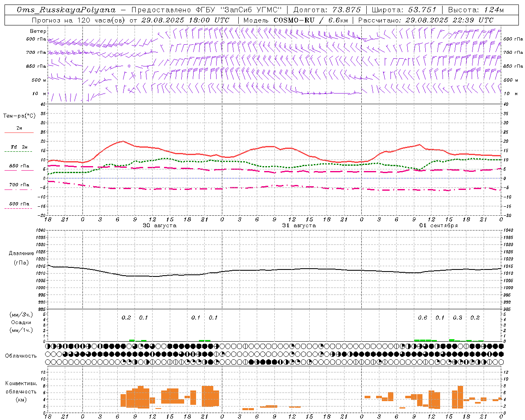Click the black pressure curve
525x420 pixels.
click(x=275, y=270)
